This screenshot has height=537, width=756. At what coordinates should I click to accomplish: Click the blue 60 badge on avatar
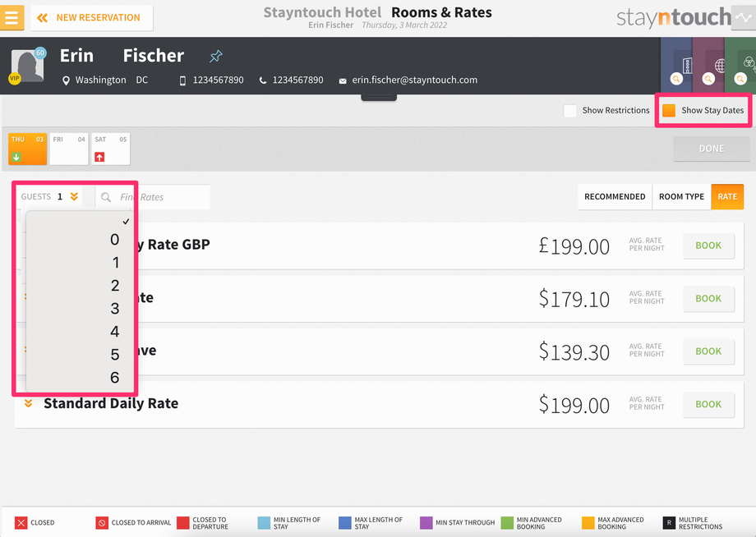40,53
